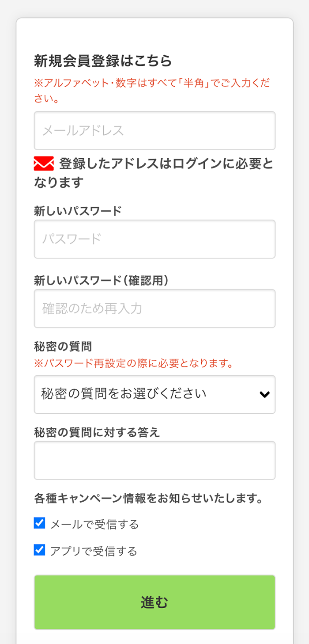Click the メールアドレス email input field
The width and height of the screenshot is (309, 644).
(154, 131)
